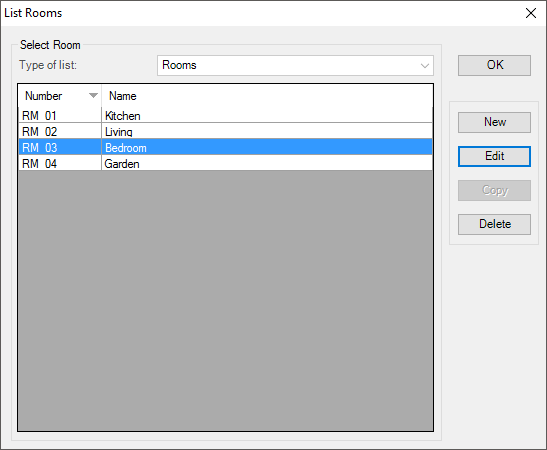Delete the selected room

click(x=494, y=224)
